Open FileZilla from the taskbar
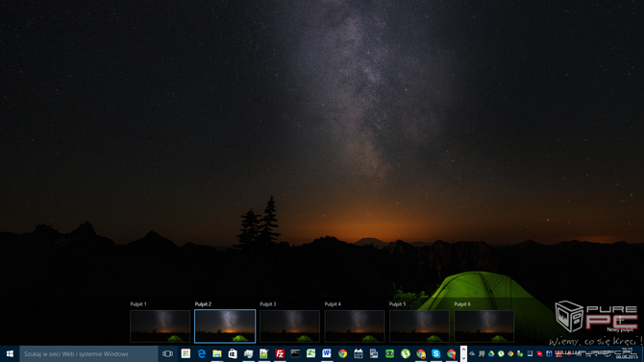This screenshot has width=644, height=362. (280, 353)
